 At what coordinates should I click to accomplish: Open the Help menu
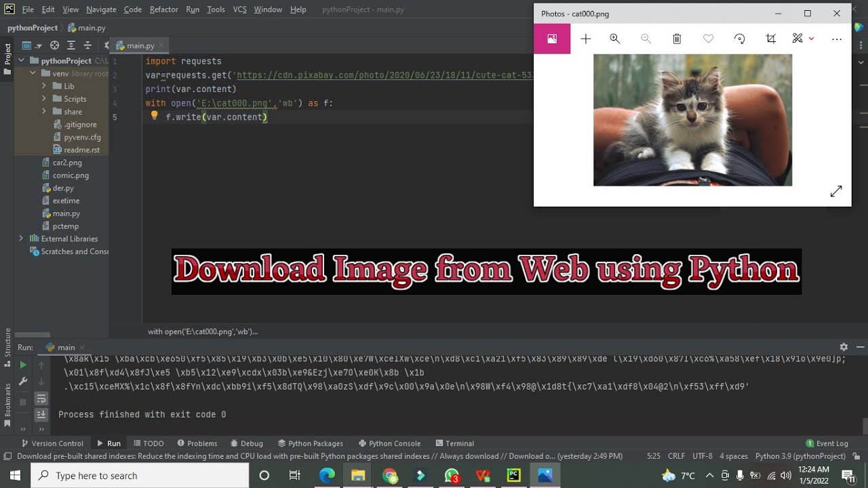[298, 9]
